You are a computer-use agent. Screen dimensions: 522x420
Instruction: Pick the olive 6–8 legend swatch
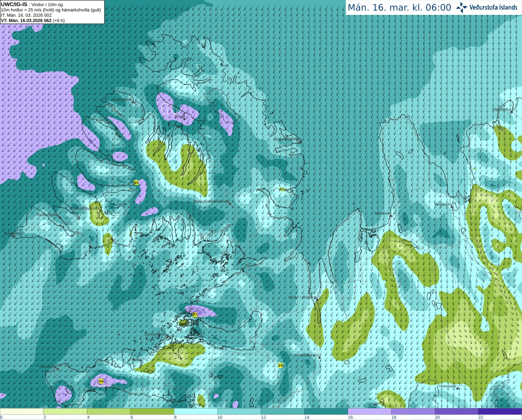[x=152, y=411]
